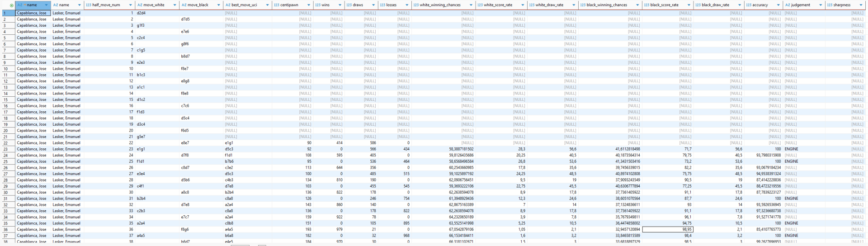This screenshot has height=246, width=868.
Task: Click the 123 type icon of half_move_num
Action: (x=89, y=5)
